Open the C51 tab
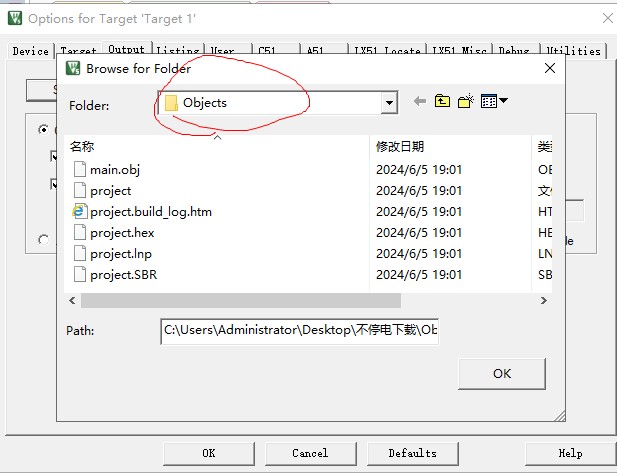Image resolution: width=617 pixels, height=475 pixels. 275,51
